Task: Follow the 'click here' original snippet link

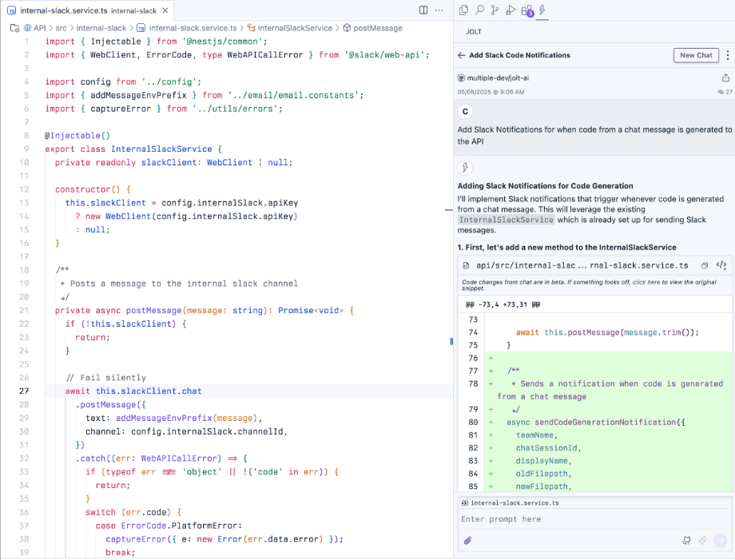Action: (x=646, y=282)
